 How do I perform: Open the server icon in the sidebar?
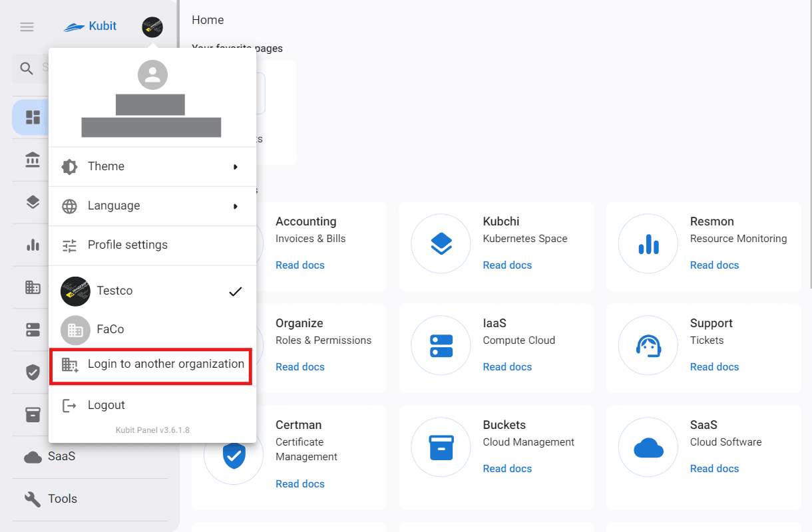point(33,330)
